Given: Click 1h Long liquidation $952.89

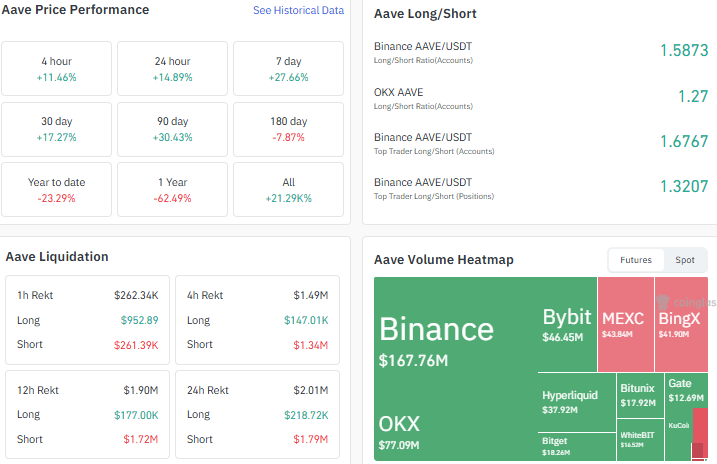Looking at the screenshot, I should pos(139,320).
